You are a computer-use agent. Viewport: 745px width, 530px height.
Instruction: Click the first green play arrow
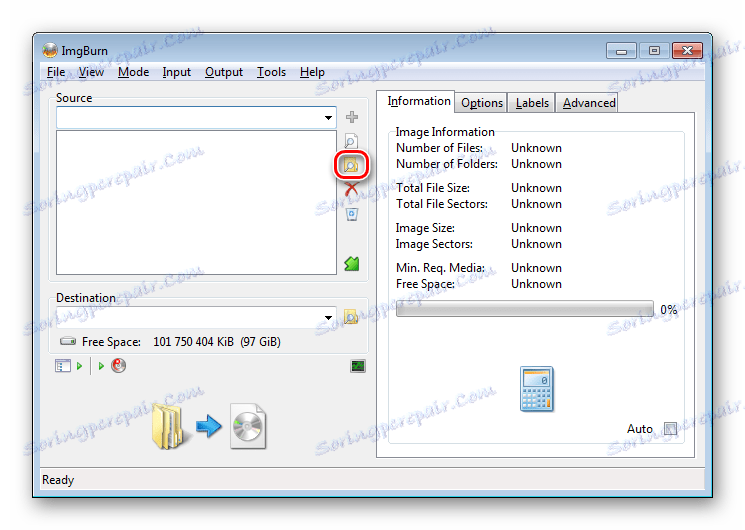click(x=79, y=366)
